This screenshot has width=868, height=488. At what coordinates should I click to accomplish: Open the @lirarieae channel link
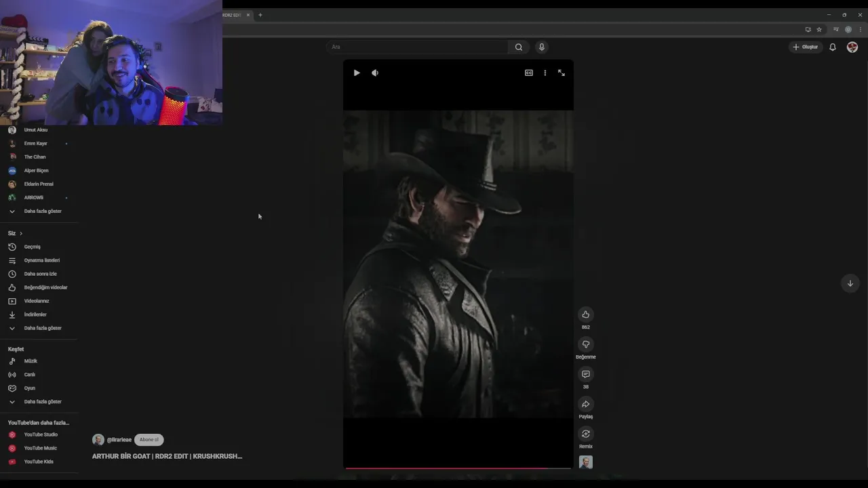(119, 440)
